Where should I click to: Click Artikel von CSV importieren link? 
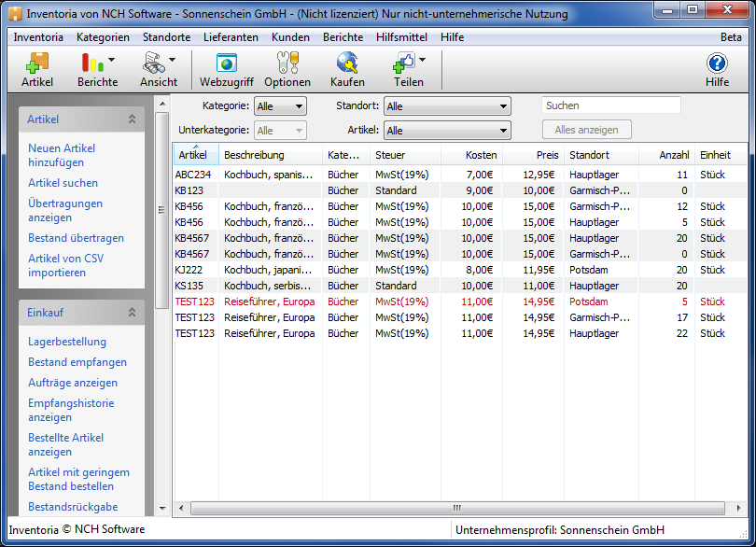pos(65,265)
